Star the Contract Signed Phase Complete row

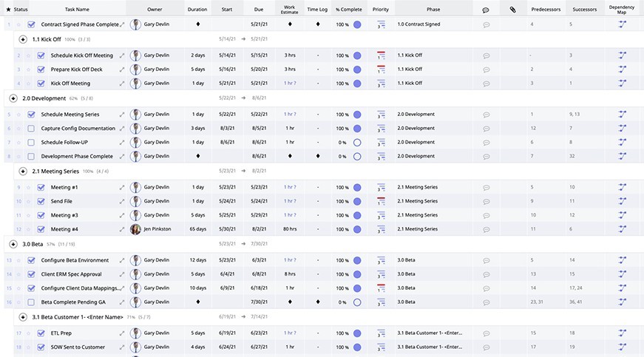[18, 24]
